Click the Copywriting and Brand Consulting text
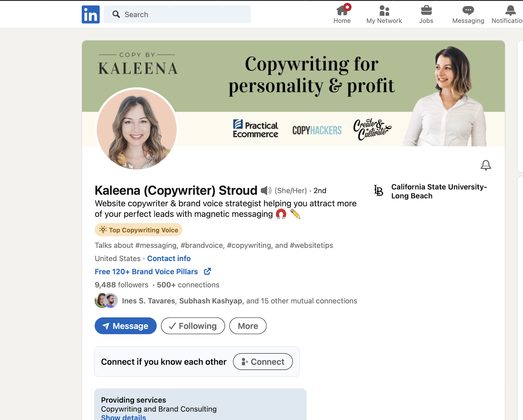This screenshot has height=420, width=523. tap(159, 409)
